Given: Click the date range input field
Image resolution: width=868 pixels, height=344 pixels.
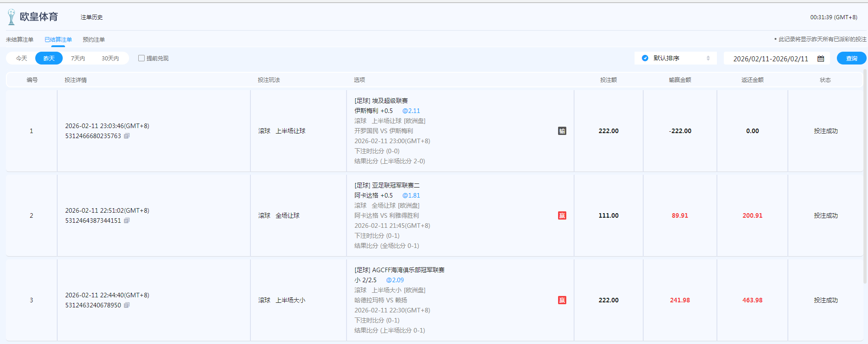Looking at the screenshot, I should point(770,59).
